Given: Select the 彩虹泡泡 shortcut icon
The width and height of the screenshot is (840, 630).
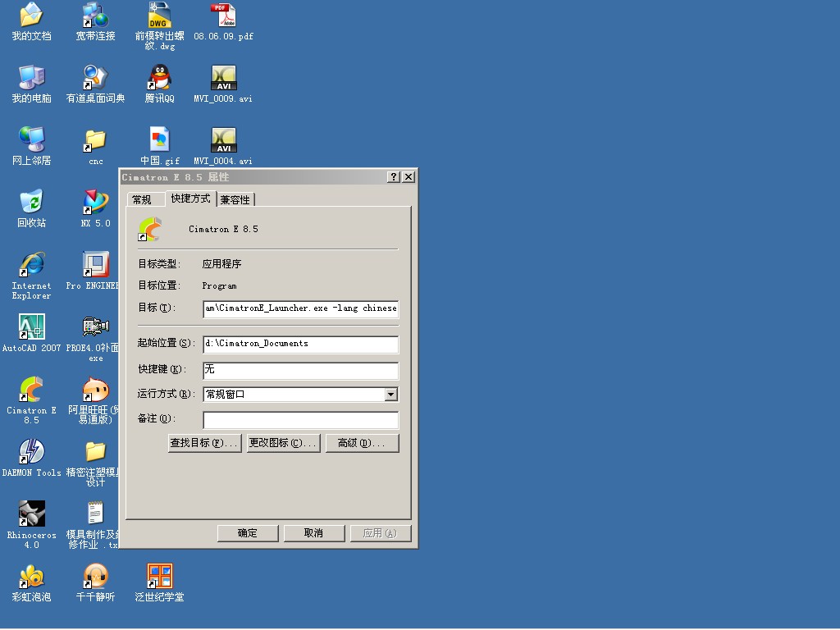Looking at the screenshot, I should 32,577.
